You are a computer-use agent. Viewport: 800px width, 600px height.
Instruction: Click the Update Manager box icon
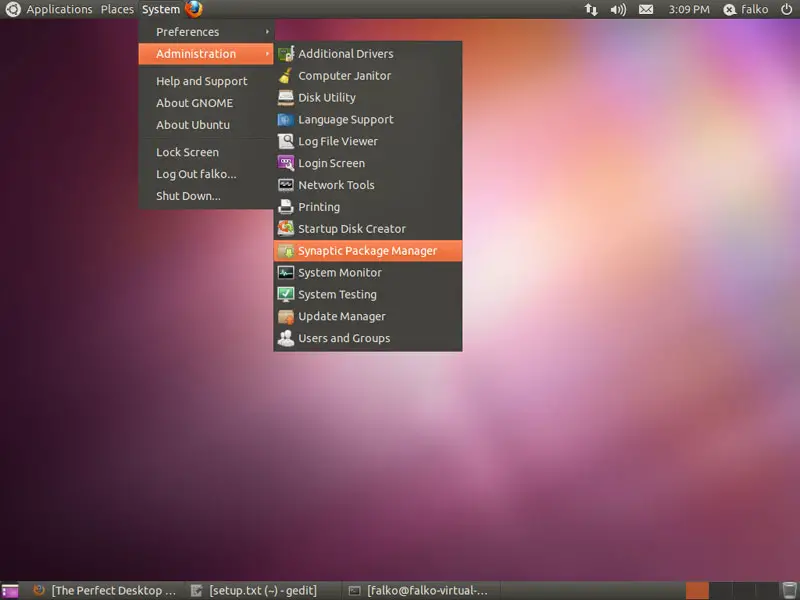(286, 316)
